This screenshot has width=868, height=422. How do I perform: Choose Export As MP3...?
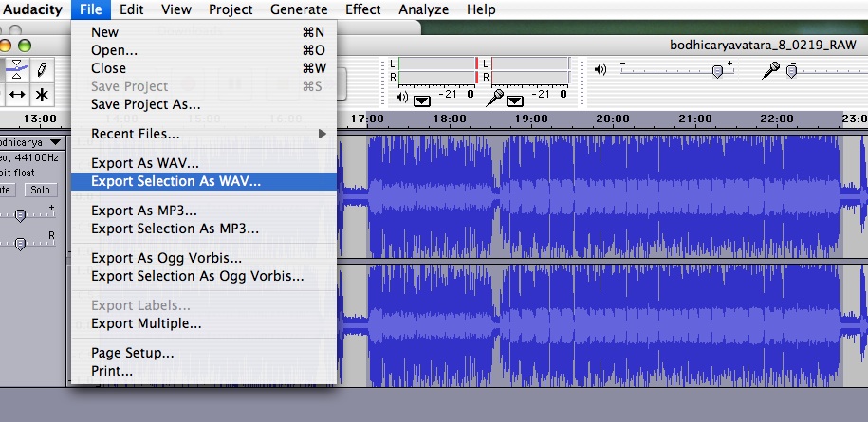click(204, 211)
